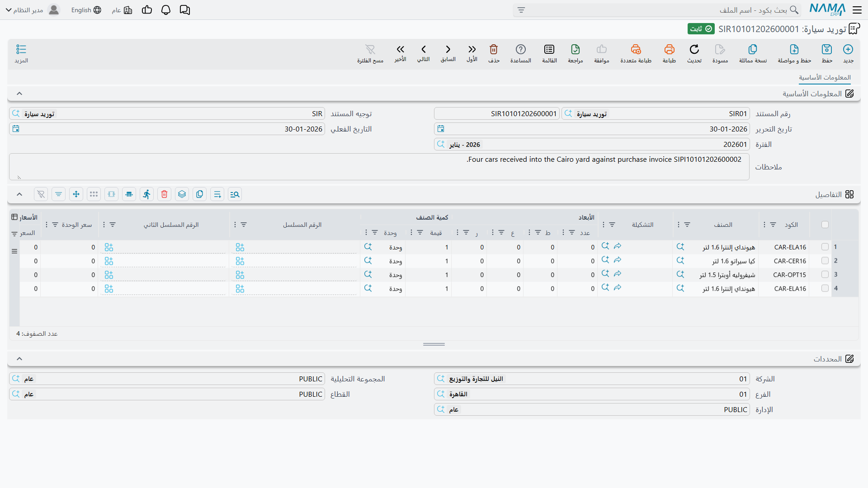868x488 pixels.
Task: Open the main hamburger menu
Action: coord(857,10)
